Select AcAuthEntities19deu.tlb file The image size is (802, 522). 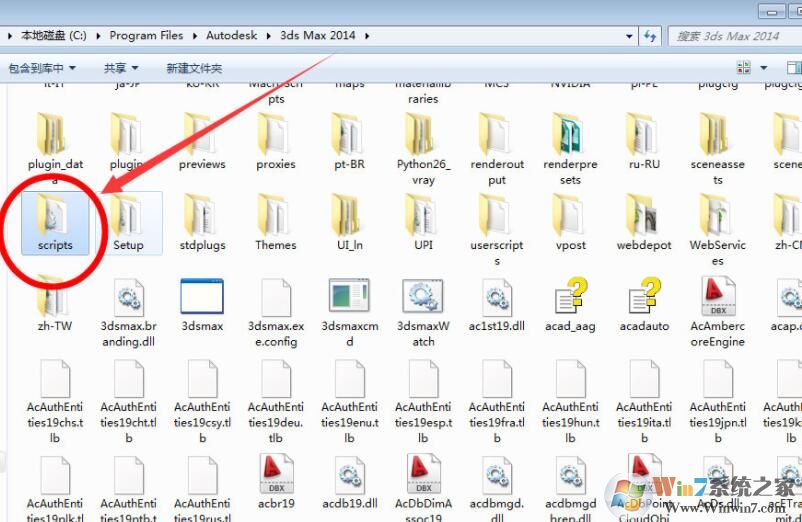276,401
